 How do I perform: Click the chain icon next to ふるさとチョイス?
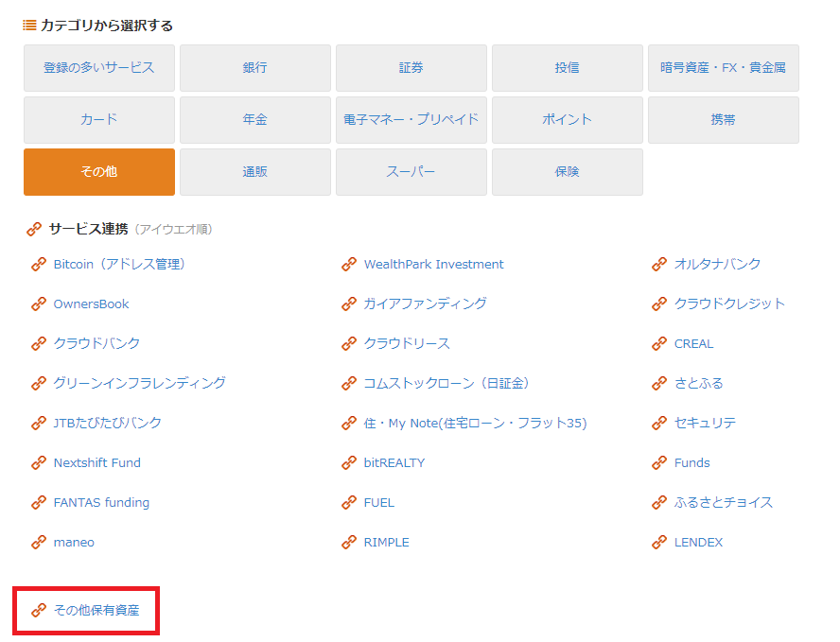tap(659, 502)
